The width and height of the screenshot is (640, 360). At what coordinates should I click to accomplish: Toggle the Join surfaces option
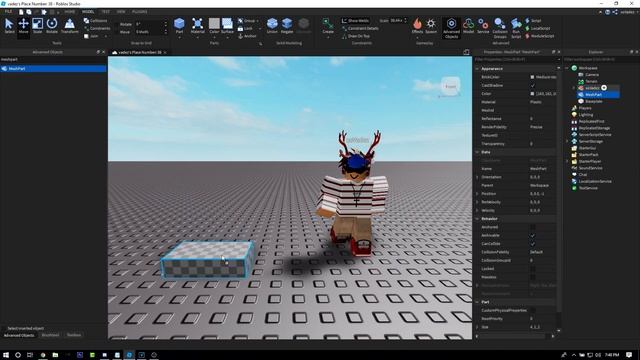click(x=91, y=36)
